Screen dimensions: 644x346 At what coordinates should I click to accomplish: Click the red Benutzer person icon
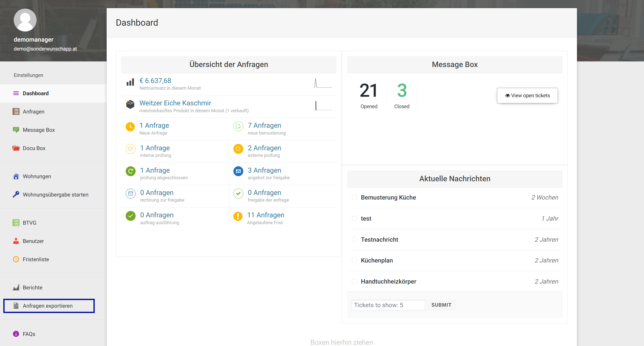[x=16, y=241]
